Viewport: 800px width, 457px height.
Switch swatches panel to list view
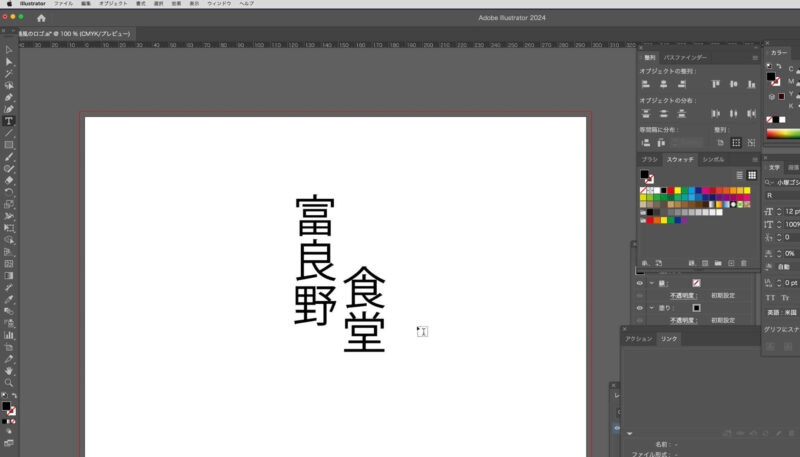[740, 175]
